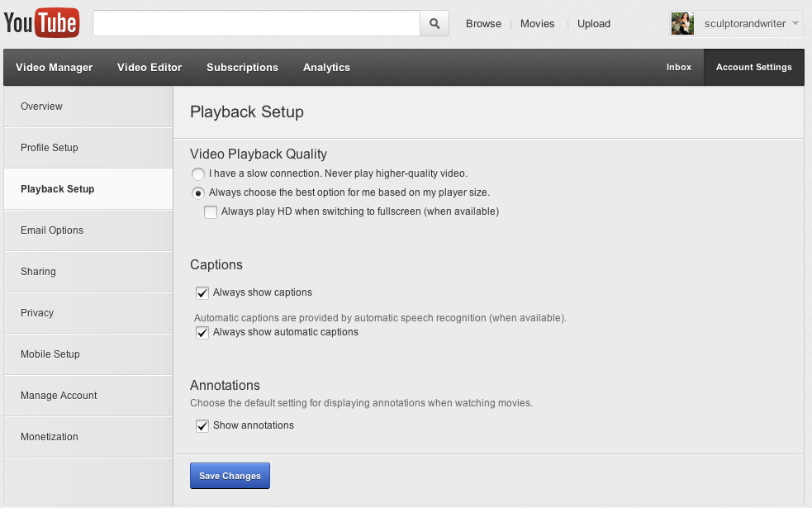
Task: Focus the YouTube search input field
Action: coord(256,23)
